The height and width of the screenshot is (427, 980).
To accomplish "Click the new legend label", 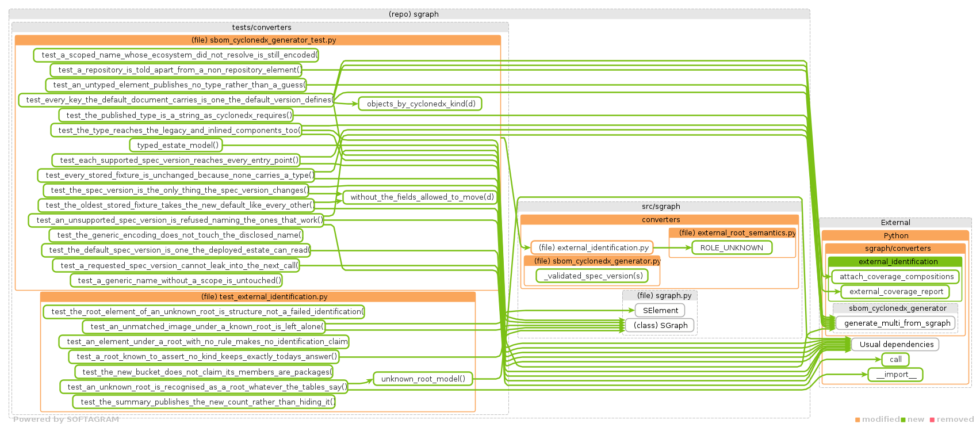I will tap(916, 419).
